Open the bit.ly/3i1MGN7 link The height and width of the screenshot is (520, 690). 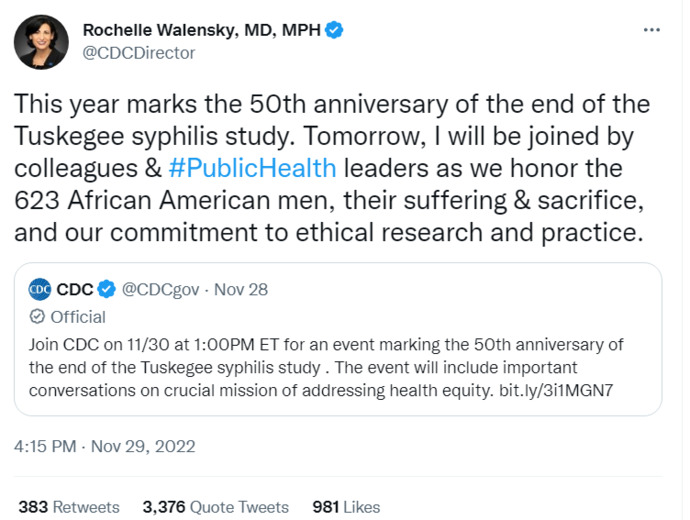point(556,390)
